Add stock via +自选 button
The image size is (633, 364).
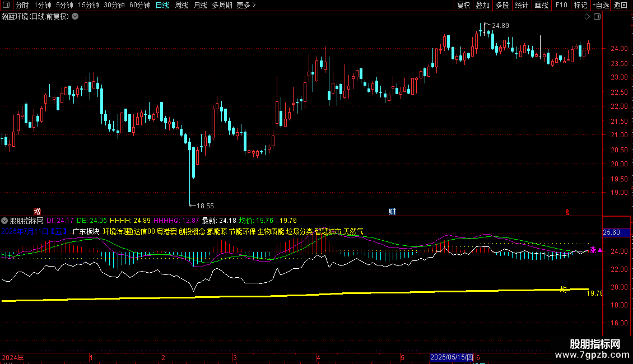[601, 5]
